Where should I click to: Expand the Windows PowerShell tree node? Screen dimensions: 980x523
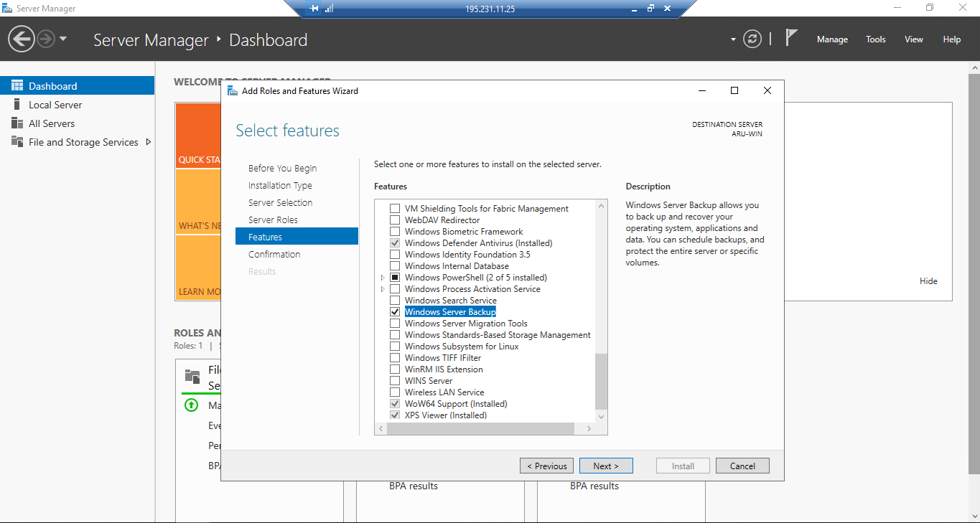[x=382, y=277]
